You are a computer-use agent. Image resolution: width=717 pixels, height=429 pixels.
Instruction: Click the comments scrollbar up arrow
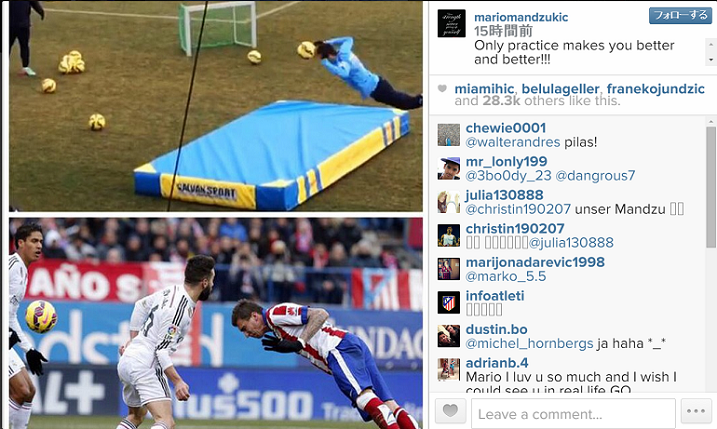click(711, 122)
